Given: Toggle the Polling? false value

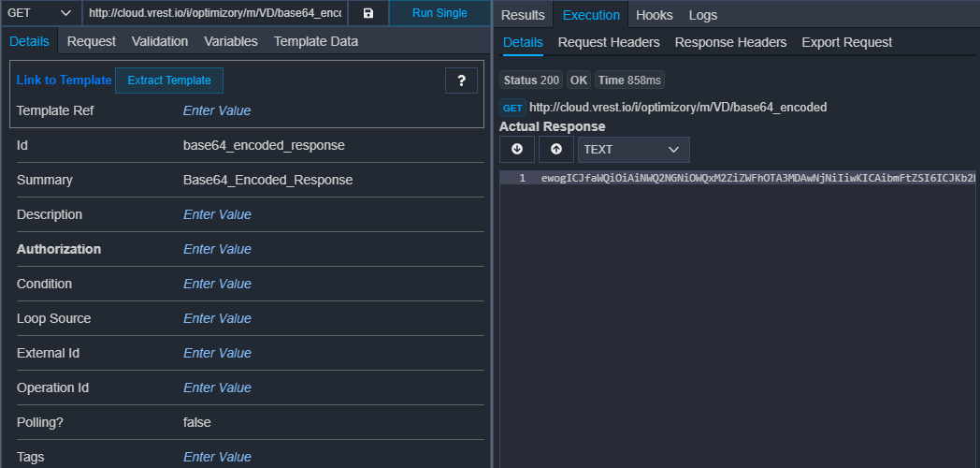Looking at the screenshot, I should click(x=197, y=422).
